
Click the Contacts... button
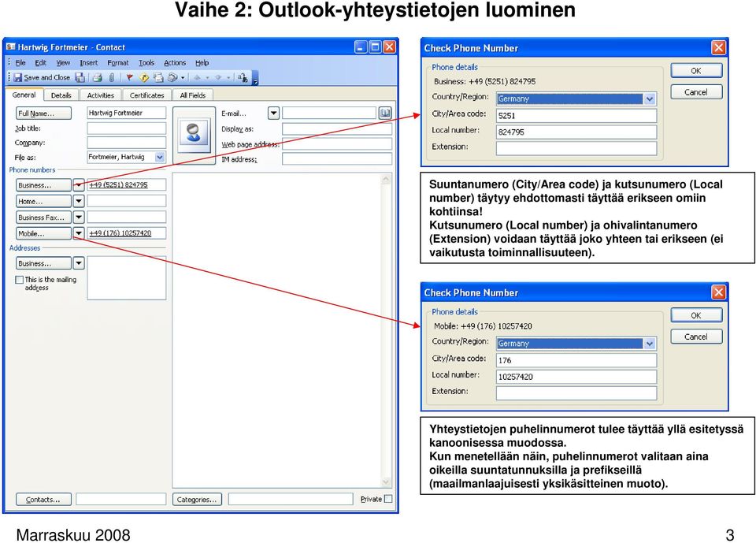43,500
